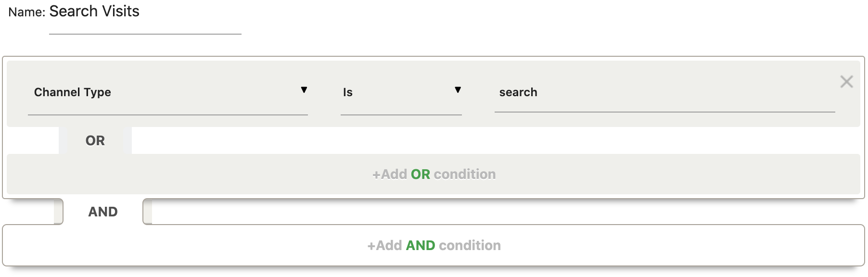Viewport: 868px width, 277px height.
Task: Expand the comparison operator list
Action: (x=458, y=89)
